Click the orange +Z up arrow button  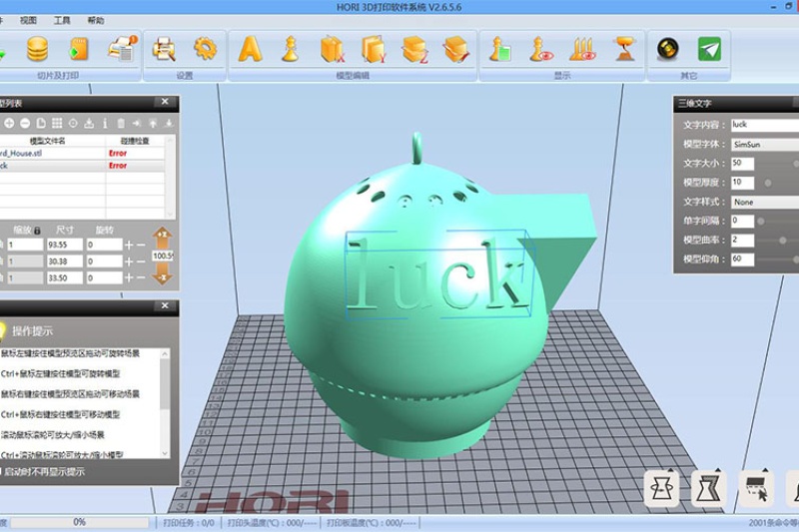coord(165,236)
